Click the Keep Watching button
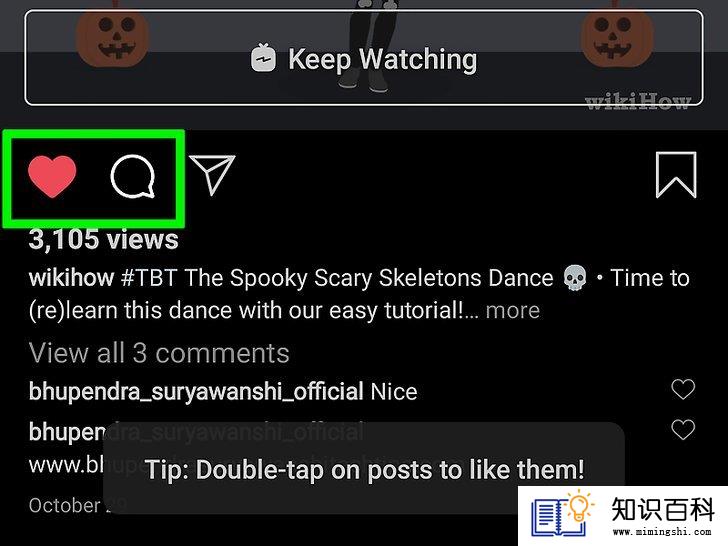Image resolution: width=728 pixels, height=546 pixels. 364,58
